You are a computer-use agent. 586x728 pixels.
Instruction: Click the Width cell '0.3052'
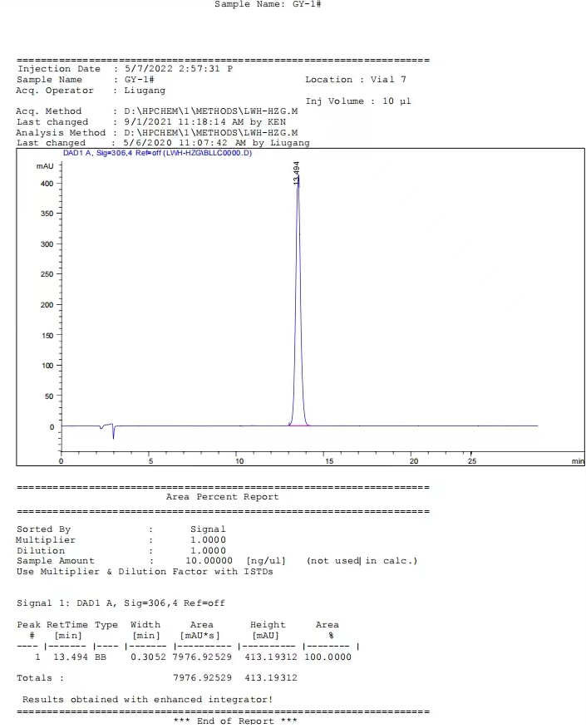(x=148, y=657)
